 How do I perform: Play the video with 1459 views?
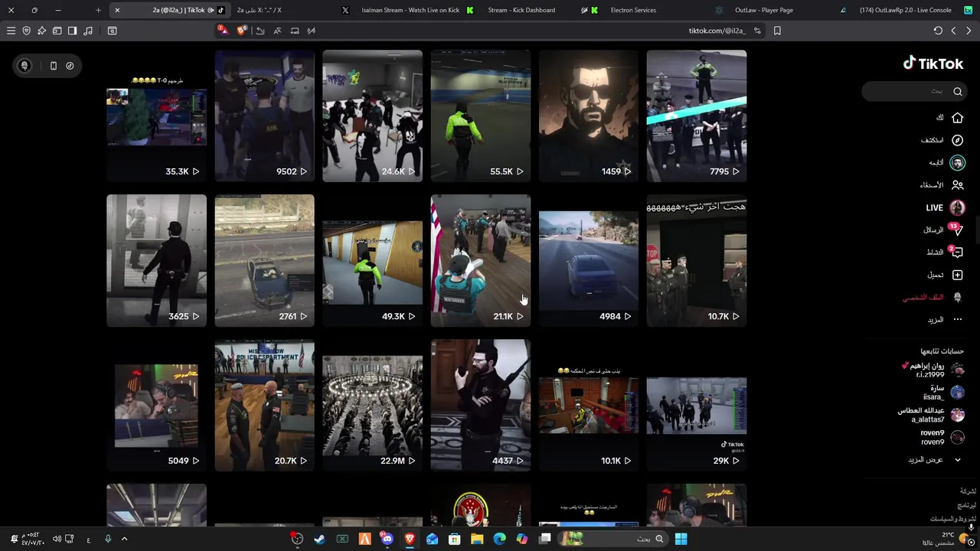(x=588, y=116)
